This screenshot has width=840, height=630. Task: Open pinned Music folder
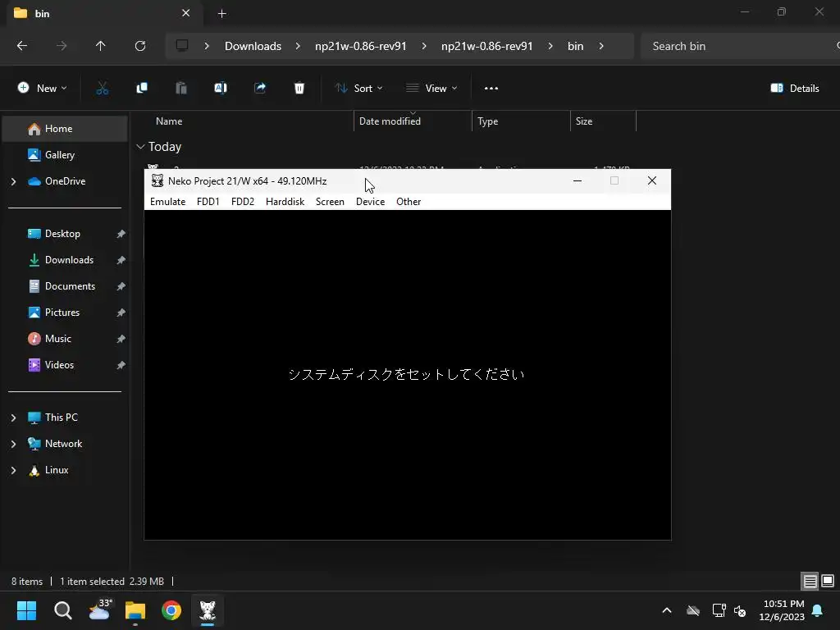(x=58, y=339)
